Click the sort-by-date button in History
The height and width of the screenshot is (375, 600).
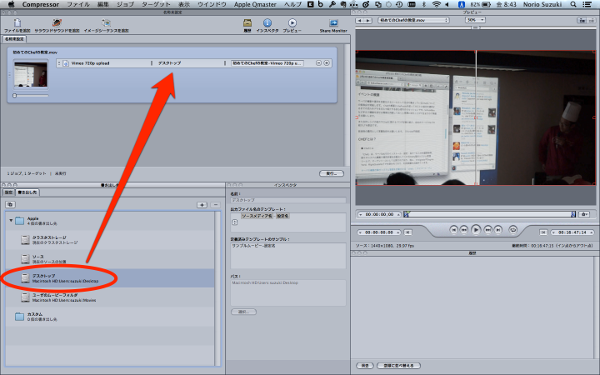[x=399, y=365]
